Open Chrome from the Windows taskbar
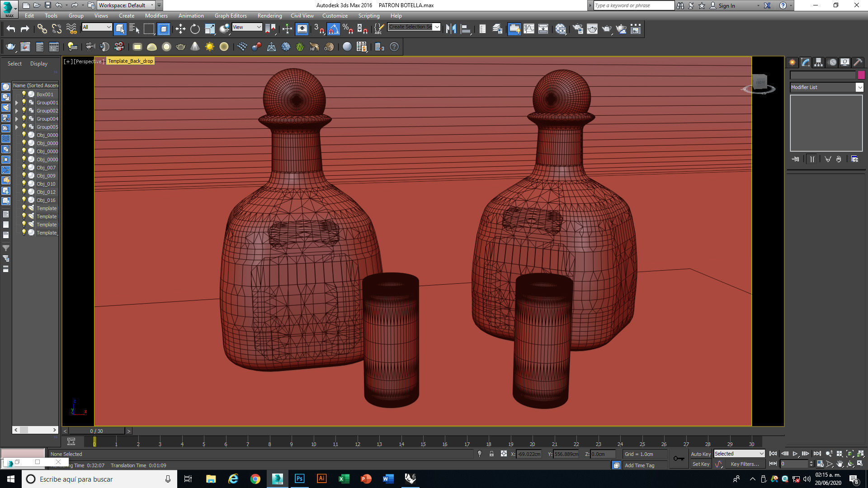Image resolution: width=868 pixels, height=488 pixels. point(255,479)
